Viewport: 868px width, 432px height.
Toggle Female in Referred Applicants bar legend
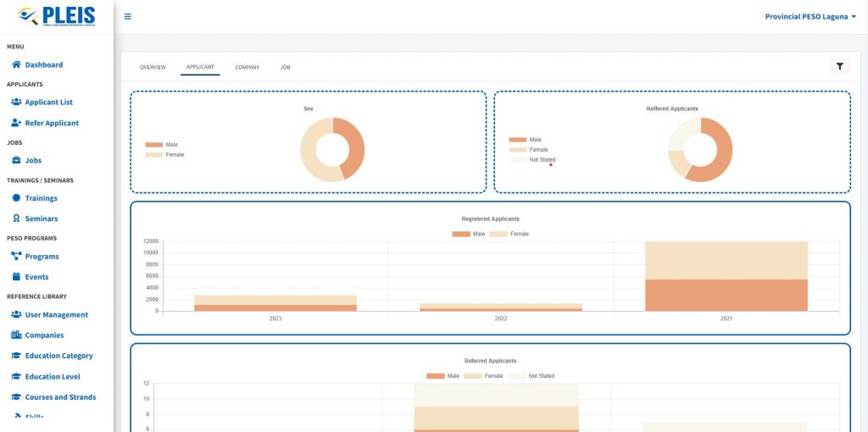click(x=483, y=376)
